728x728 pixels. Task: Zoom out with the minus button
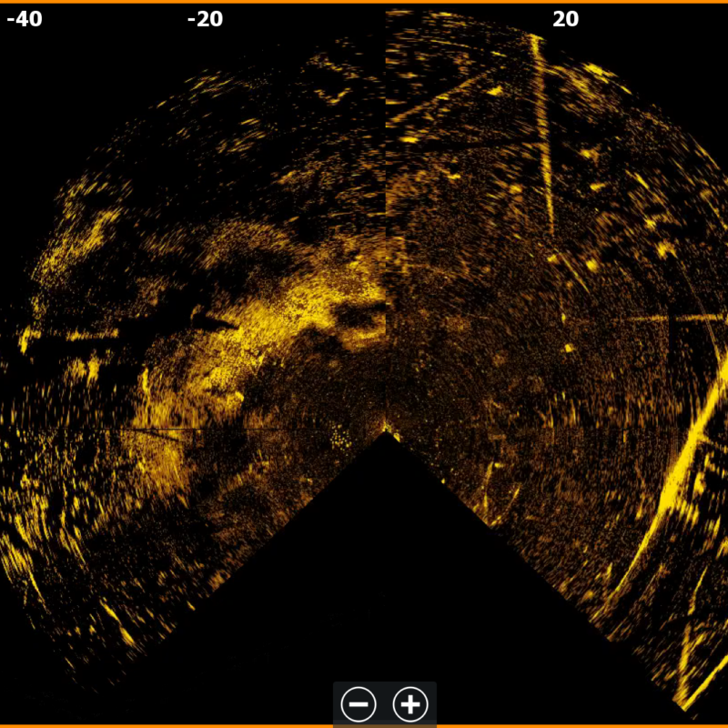point(359,703)
